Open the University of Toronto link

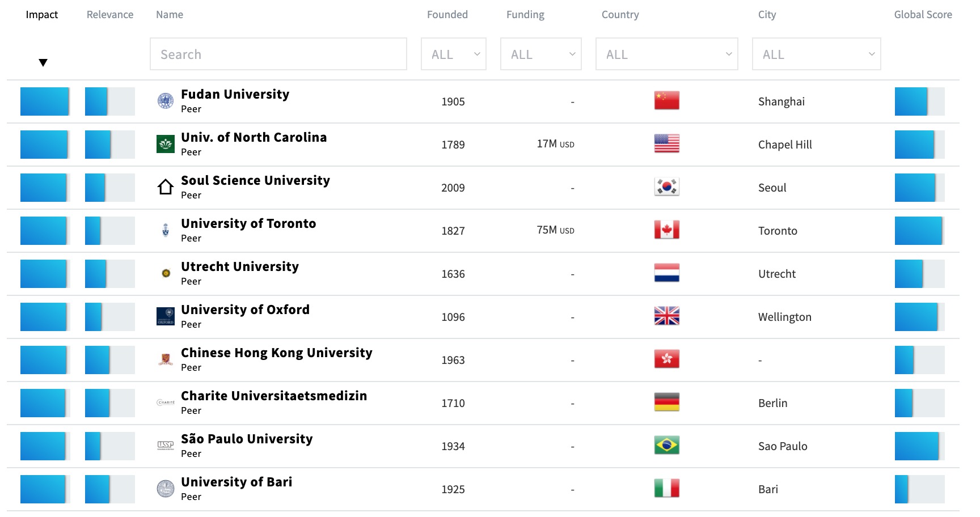pyautogui.click(x=248, y=224)
